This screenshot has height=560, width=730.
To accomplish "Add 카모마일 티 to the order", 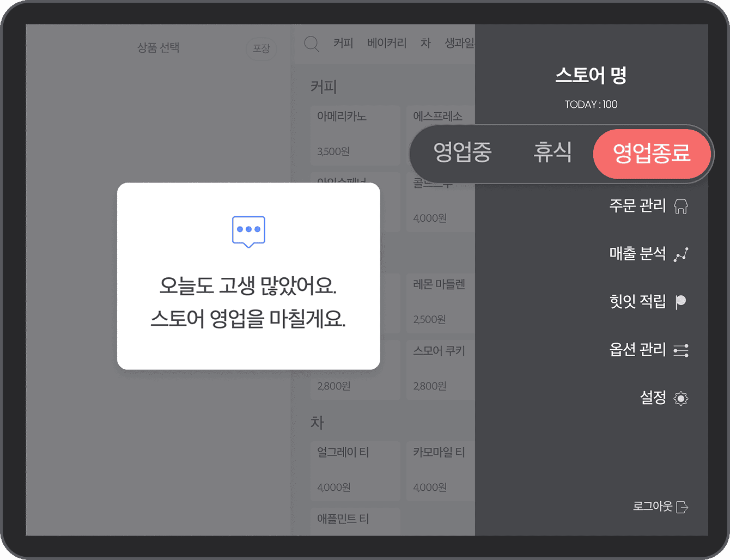I will click(440, 470).
